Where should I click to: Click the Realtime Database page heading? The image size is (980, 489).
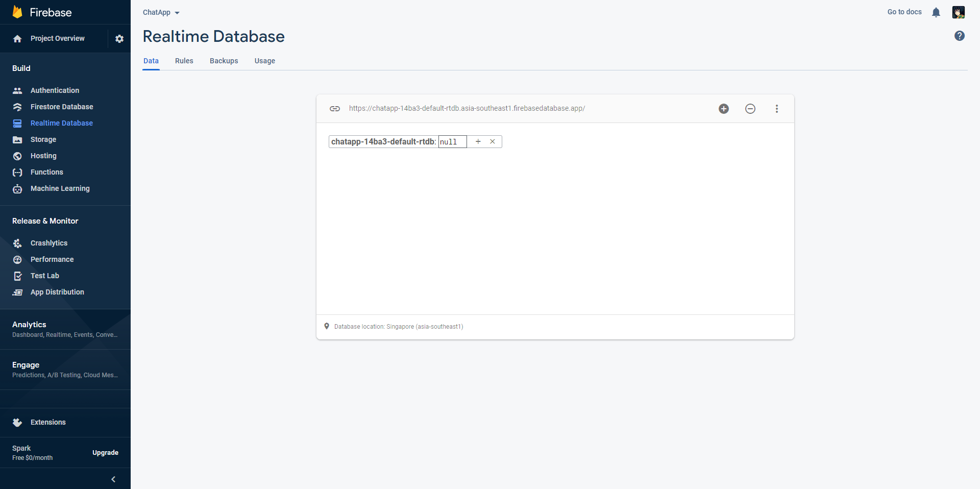pyautogui.click(x=214, y=36)
